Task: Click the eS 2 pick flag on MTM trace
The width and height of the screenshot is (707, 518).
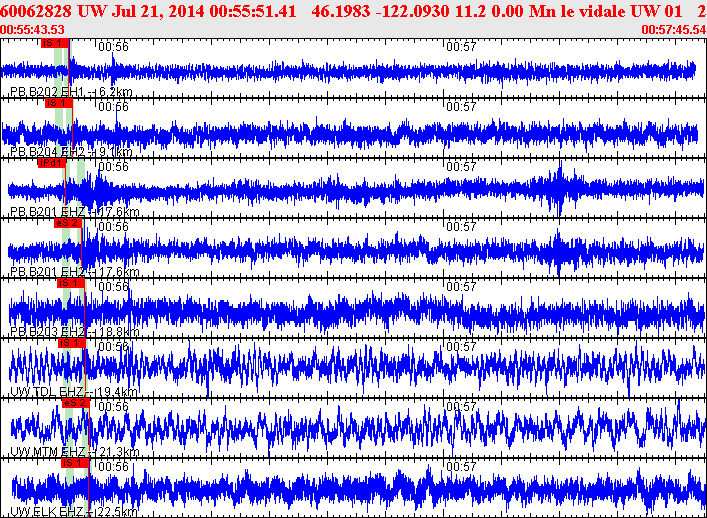Action: 76,403
